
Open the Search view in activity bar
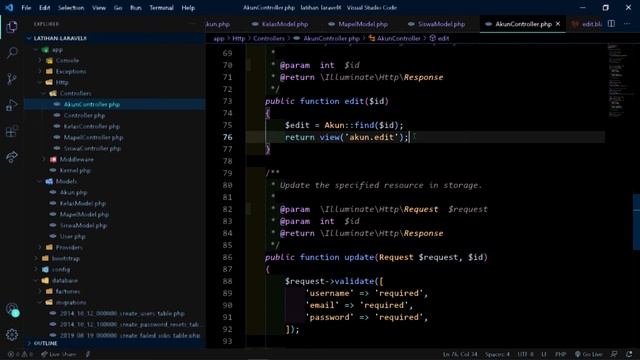point(12,53)
